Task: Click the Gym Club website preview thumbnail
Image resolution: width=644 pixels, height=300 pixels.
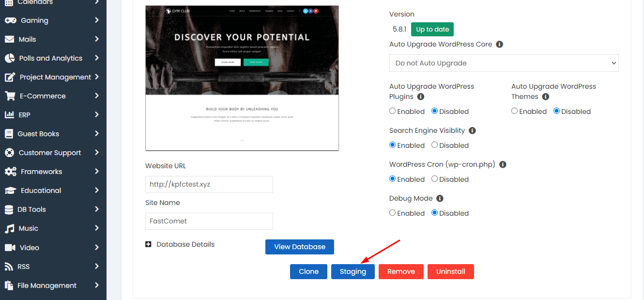Action: (x=242, y=78)
